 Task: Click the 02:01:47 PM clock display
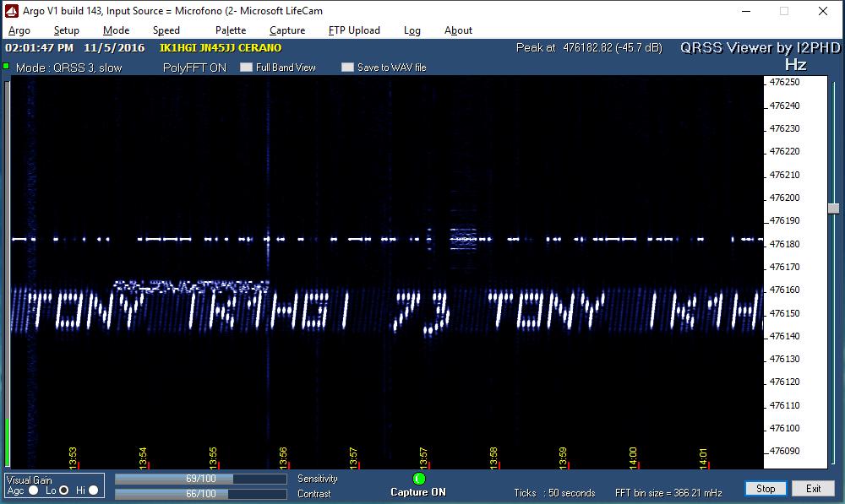[40, 47]
